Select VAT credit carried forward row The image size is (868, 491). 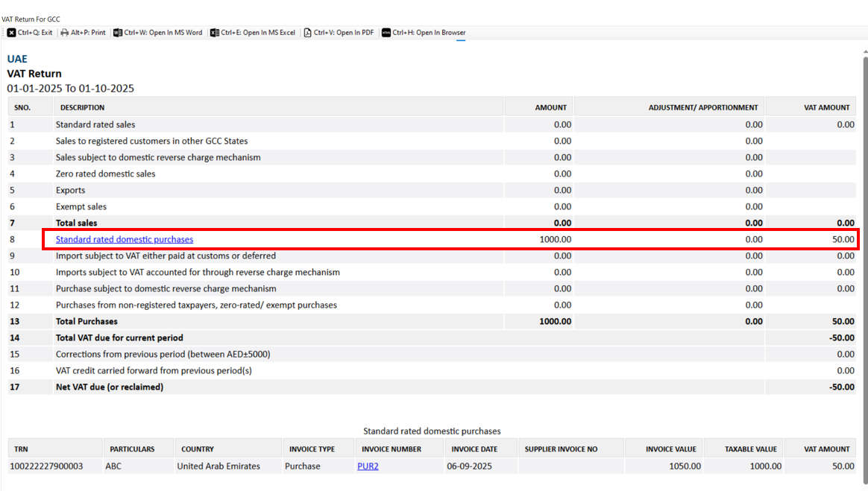(x=433, y=370)
